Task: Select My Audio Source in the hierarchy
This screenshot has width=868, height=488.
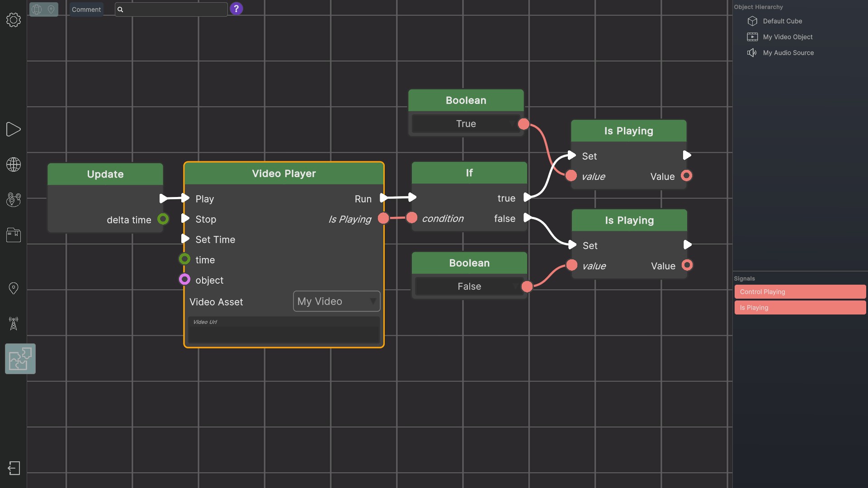Action: pyautogui.click(x=788, y=52)
